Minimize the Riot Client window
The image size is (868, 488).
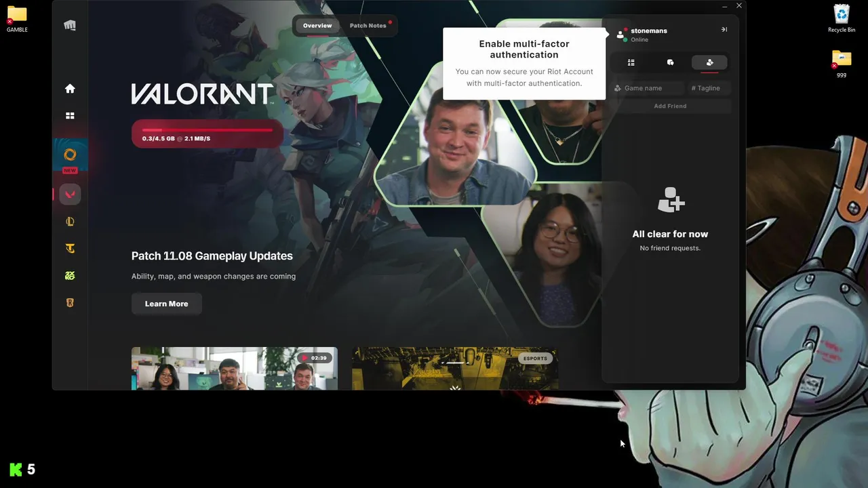724,5
